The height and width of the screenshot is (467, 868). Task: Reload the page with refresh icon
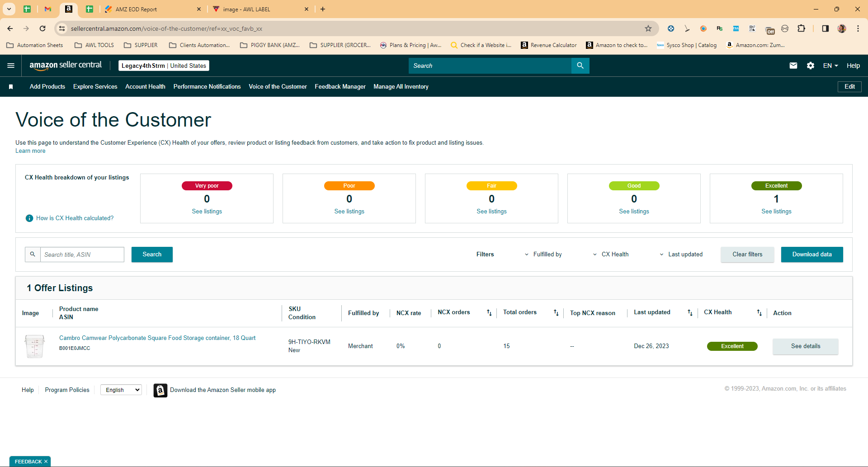pyautogui.click(x=42, y=28)
